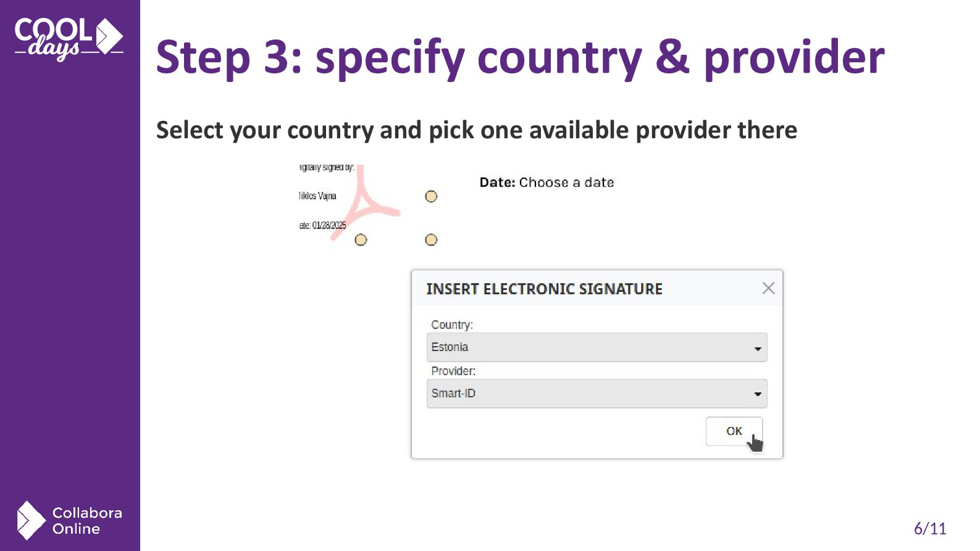Open the Country dropdown showing Estonia

(597, 347)
